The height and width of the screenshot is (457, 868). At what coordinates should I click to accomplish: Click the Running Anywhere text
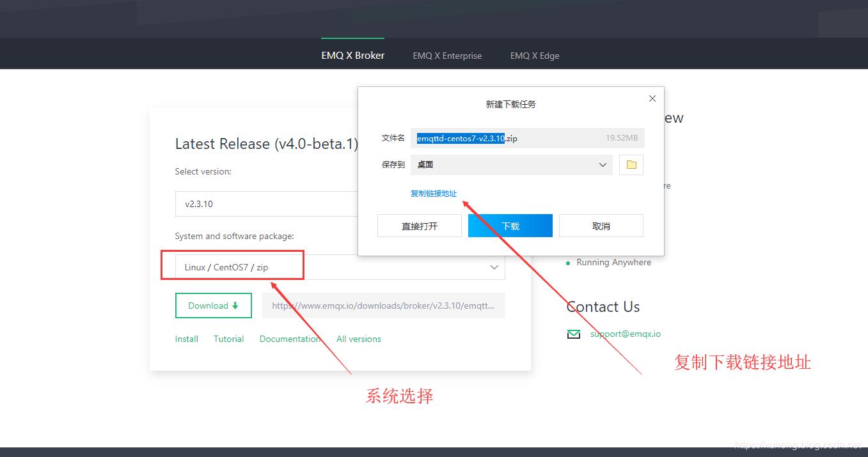coord(614,262)
